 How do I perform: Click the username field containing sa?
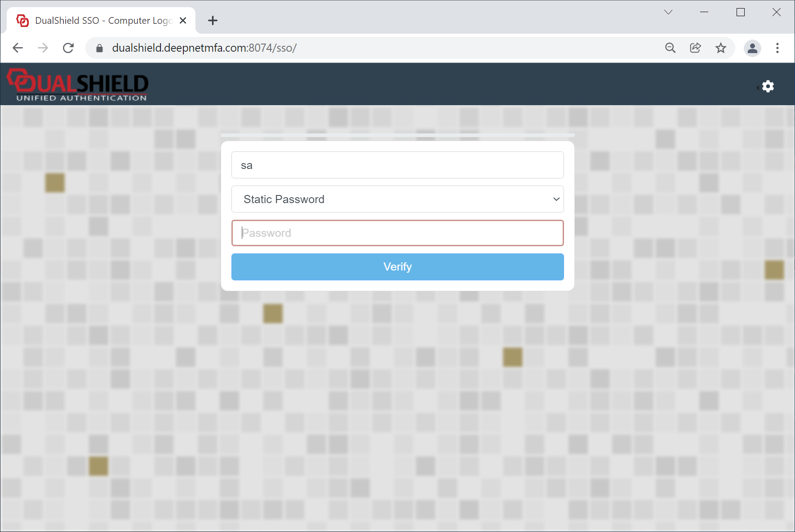[397, 165]
